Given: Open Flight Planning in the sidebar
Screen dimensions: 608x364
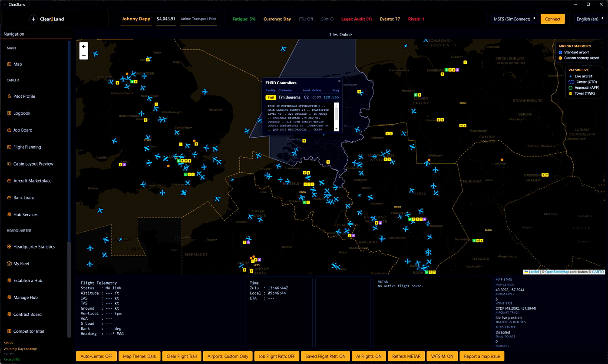Looking at the screenshot, I should pyautogui.click(x=24, y=147).
